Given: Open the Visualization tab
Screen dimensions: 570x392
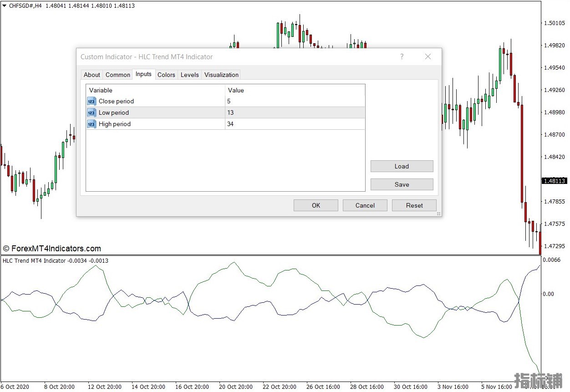Looking at the screenshot, I should click(221, 75).
